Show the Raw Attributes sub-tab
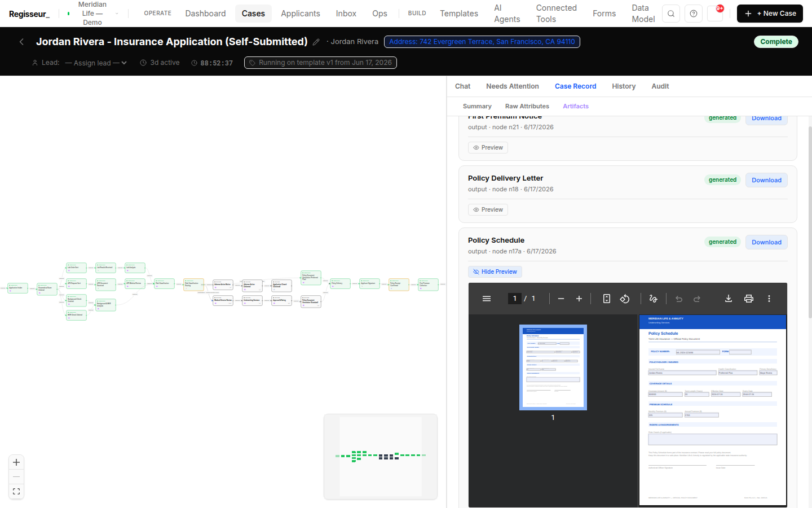This screenshot has width=812, height=508. pyautogui.click(x=527, y=106)
